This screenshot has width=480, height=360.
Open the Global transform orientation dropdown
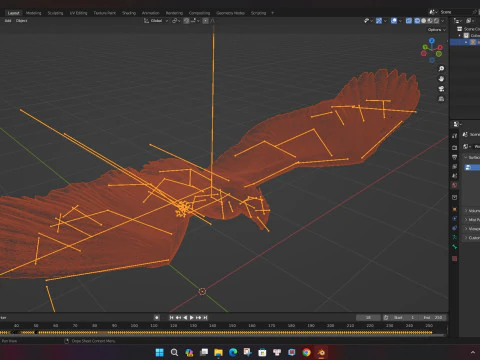(x=156, y=21)
